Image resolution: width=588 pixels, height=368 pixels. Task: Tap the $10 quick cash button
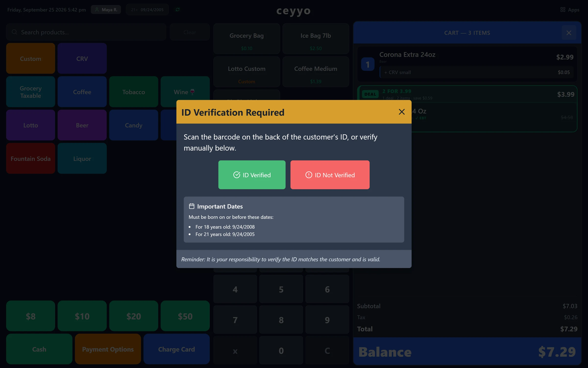coord(82,316)
